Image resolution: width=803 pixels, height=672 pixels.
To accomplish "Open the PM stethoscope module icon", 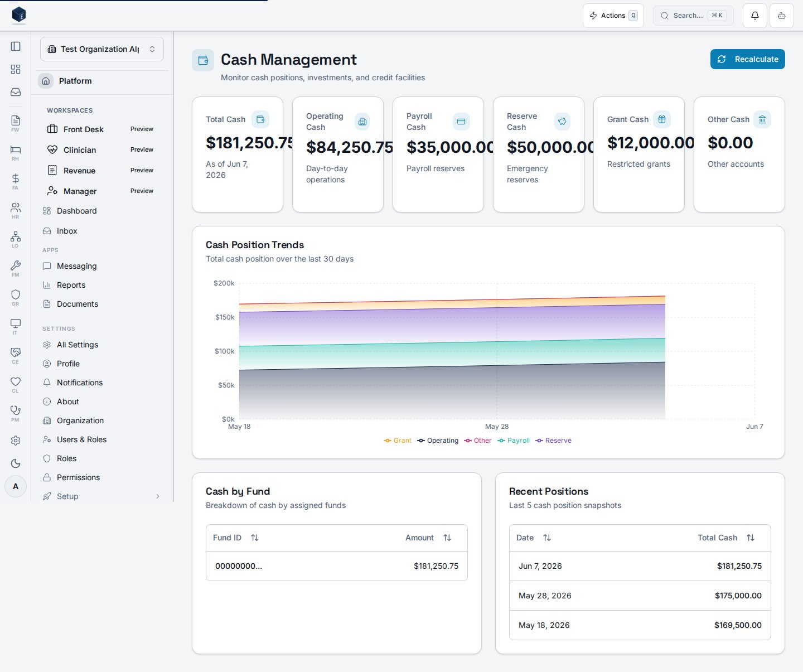I will click(x=16, y=413).
